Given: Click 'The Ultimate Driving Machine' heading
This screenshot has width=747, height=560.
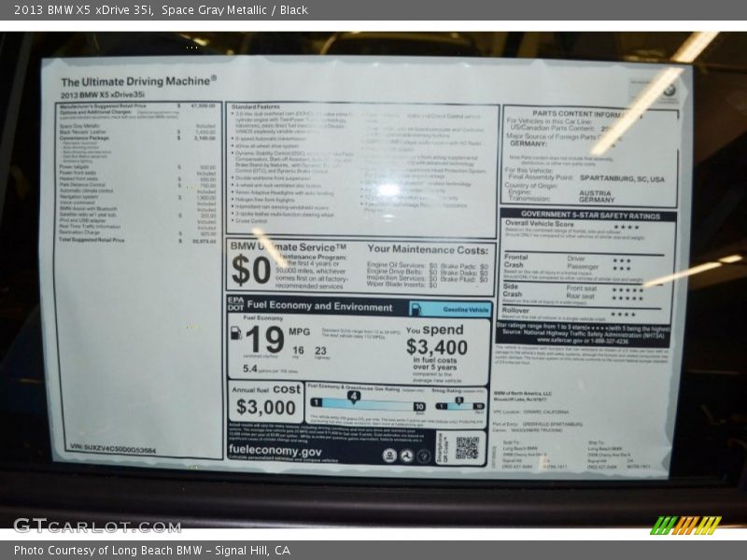Looking at the screenshot, I should pos(138,81).
